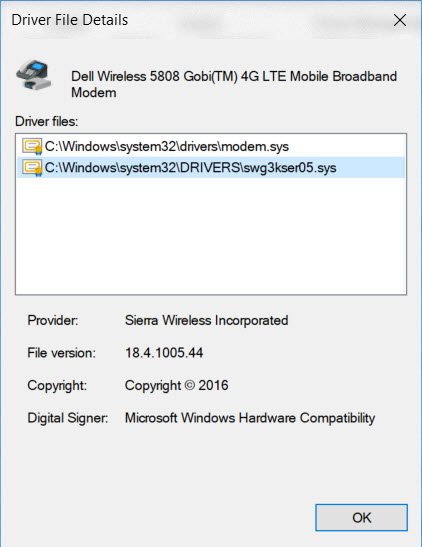This screenshot has height=547, width=422.
Task: Click the Sierra Wireless Incorporated provider value
Action: pos(206,321)
